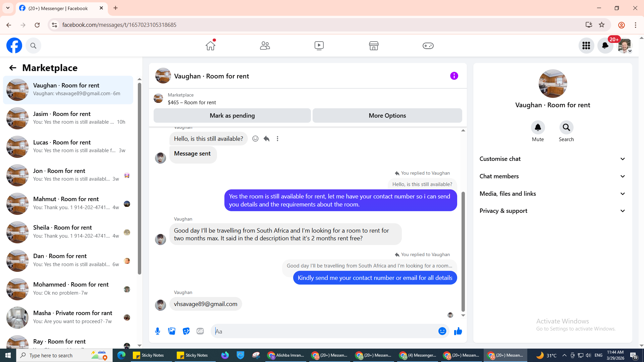Open the taskbar volume control
Viewport: 644px width, 362px height.
click(588, 355)
